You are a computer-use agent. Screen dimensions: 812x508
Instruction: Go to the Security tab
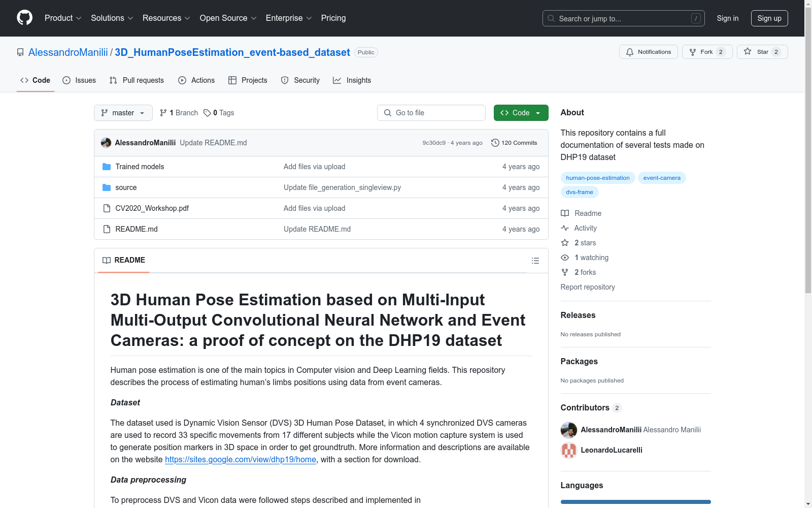(x=300, y=80)
